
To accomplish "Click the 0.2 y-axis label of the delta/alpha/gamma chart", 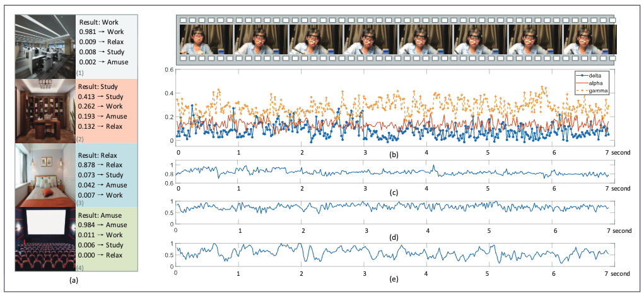I will (x=170, y=117).
